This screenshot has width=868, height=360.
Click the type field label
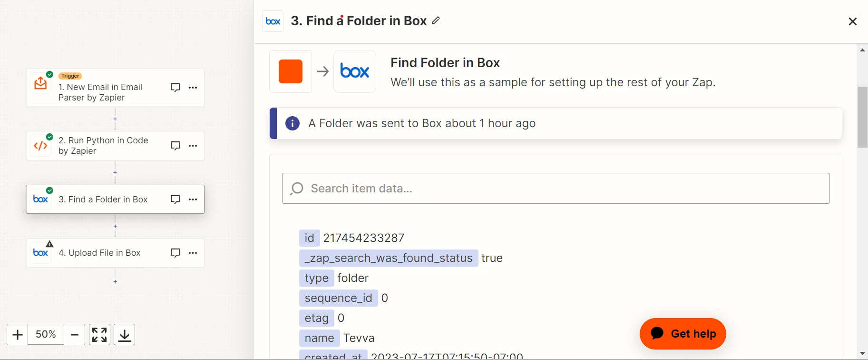[317, 278]
